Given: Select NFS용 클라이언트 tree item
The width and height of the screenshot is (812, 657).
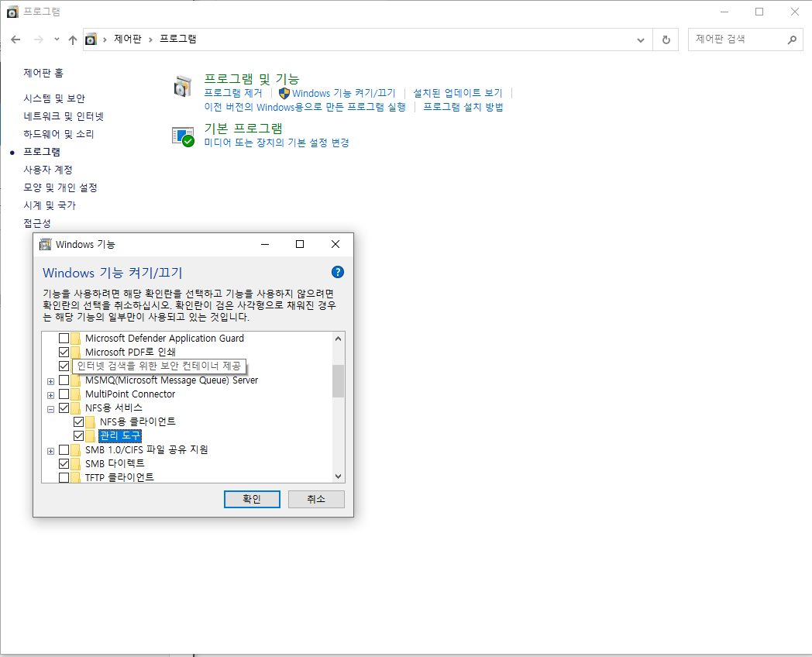Looking at the screenshot, I should (138, 422).
